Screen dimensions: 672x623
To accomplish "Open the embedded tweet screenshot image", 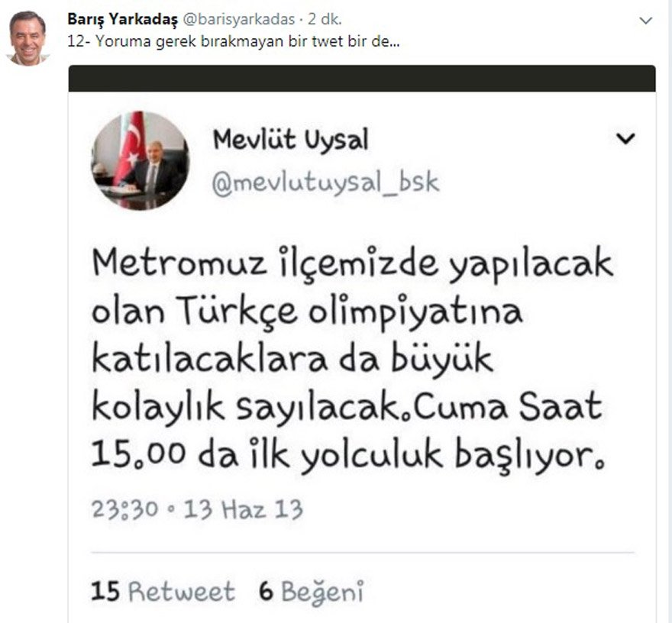I will tap(362, 344).
